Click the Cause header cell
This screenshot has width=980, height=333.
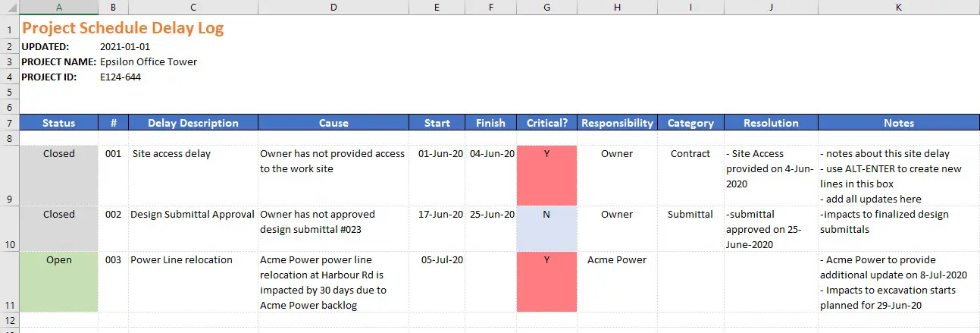point(333,123)
